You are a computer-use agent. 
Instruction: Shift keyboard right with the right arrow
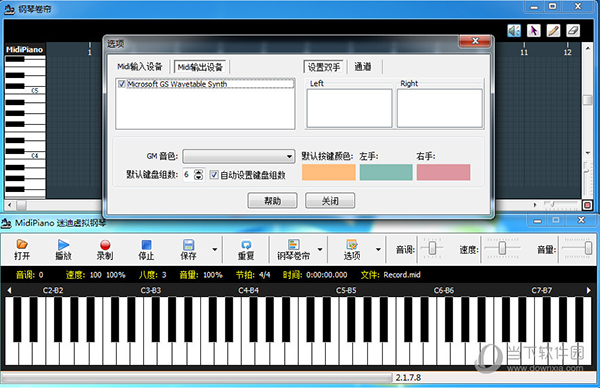point(589,290)
